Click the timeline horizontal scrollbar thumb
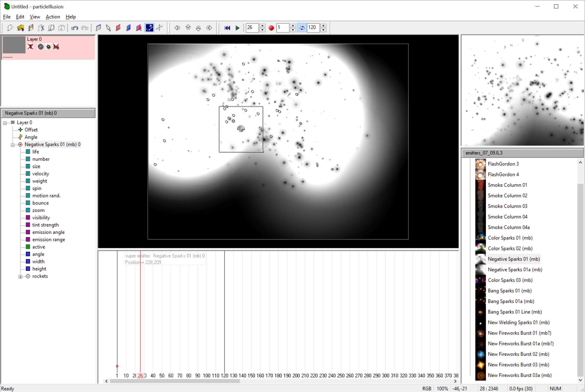Screen dimensions: 585x392 [175, 381]
